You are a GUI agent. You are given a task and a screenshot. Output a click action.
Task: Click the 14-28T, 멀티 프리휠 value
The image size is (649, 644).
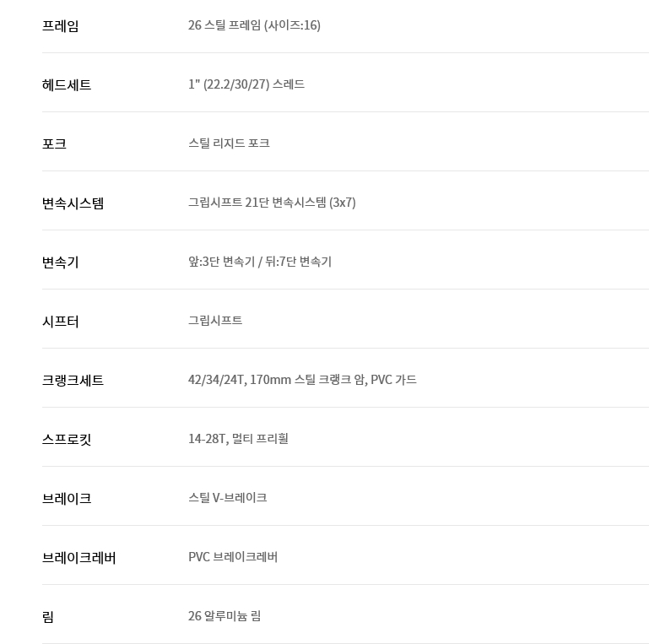[238, 439]
